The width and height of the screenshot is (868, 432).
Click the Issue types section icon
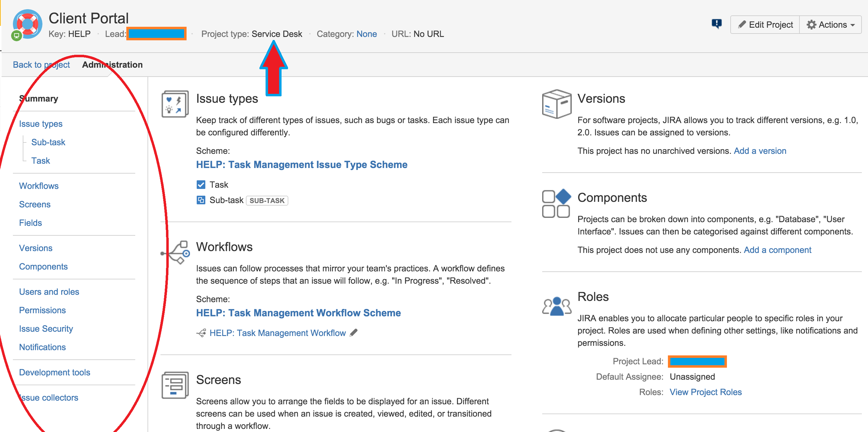[x=175, y=104]
